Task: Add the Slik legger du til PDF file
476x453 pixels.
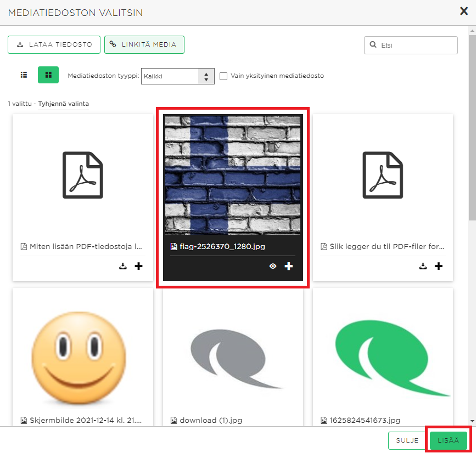Action: (439, 266)
